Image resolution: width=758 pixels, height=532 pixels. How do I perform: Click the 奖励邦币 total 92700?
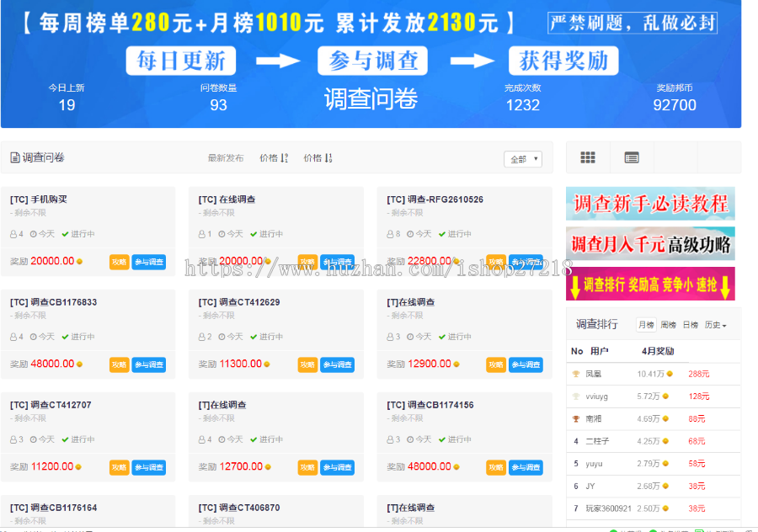(x=675, y=105)
